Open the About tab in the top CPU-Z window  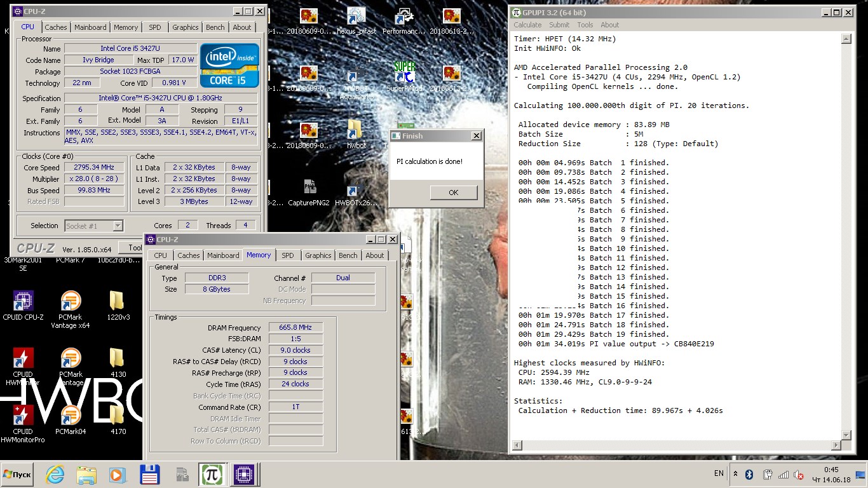241,27
